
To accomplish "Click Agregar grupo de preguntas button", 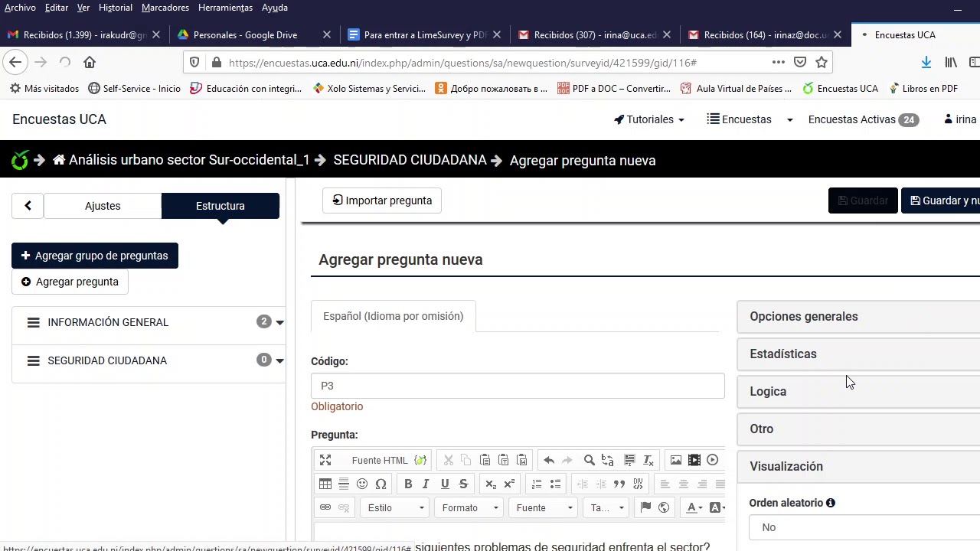I will click(95, 256).
